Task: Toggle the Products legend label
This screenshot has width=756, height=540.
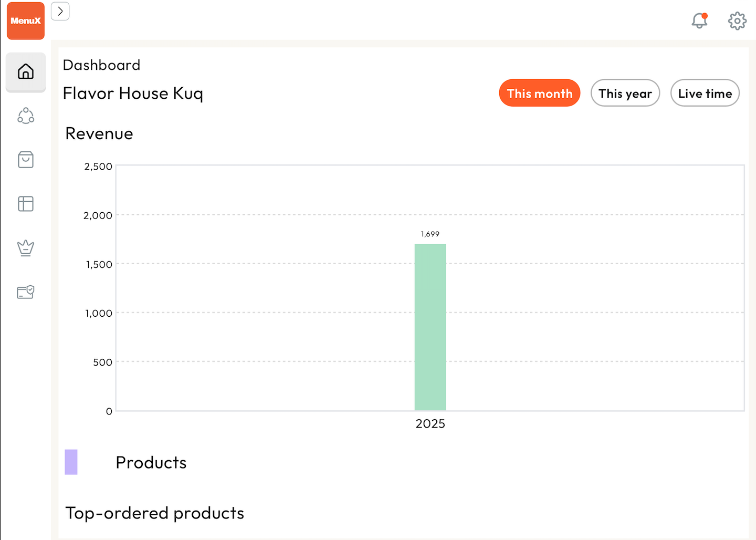Action: coord(151,463)
